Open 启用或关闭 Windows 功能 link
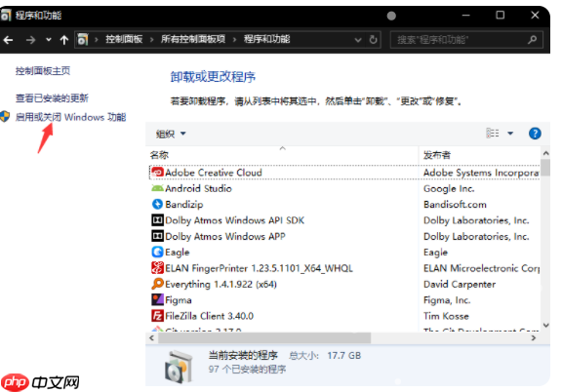This screenshot has width=562, height=392. (70, 117)
